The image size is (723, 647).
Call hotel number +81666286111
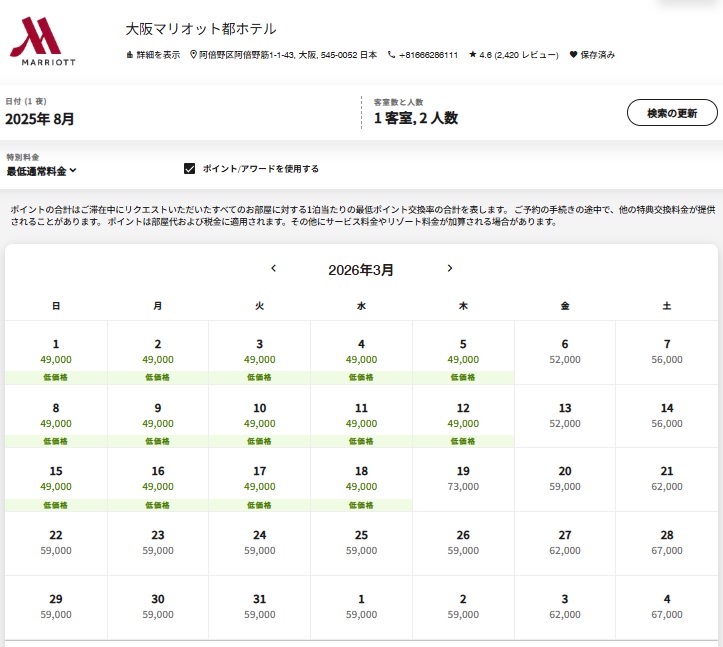pyautogui.click(x=428, y=55)
